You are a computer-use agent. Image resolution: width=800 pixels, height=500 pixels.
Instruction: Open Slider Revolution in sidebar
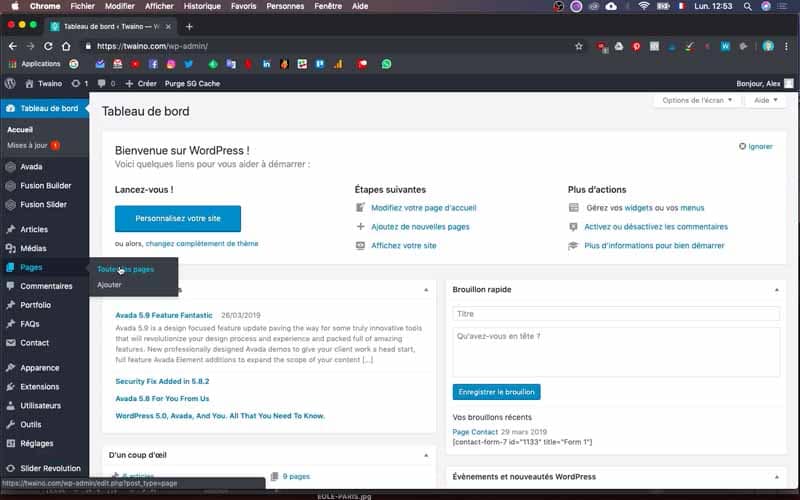coord(44,468)
